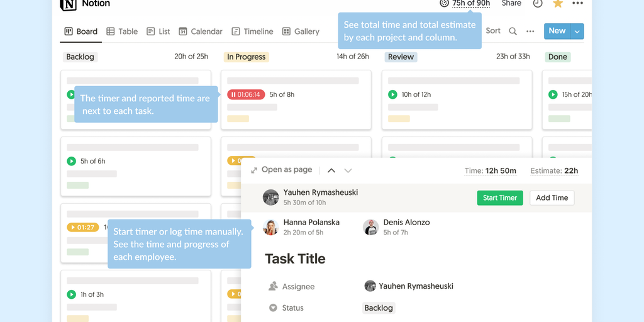Click Yauhen Rymasheuski's avatar in the timer row

click(x=270, y=197)
